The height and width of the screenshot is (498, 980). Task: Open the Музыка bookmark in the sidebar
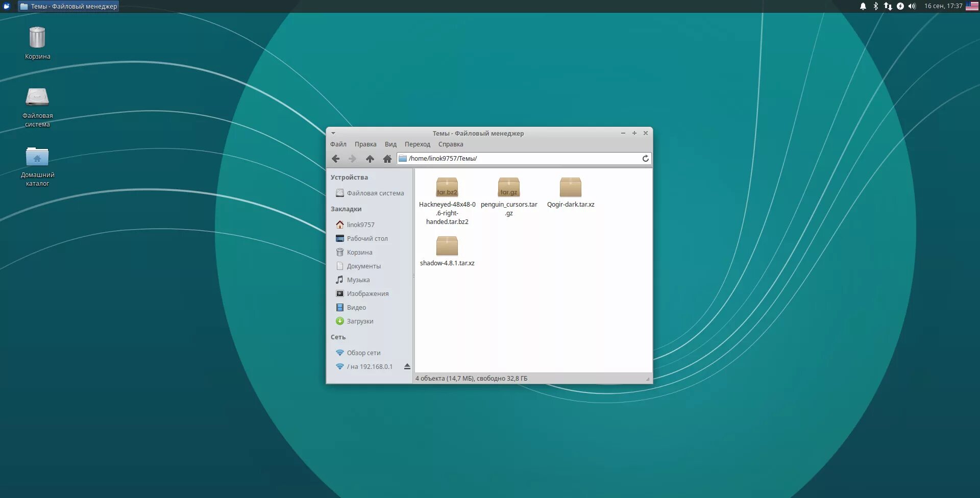359,280
